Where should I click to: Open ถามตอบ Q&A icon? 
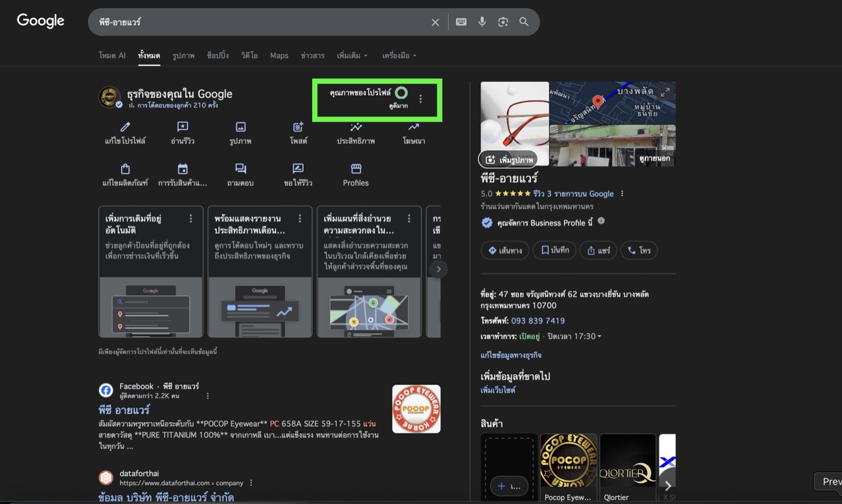point(240,169)
